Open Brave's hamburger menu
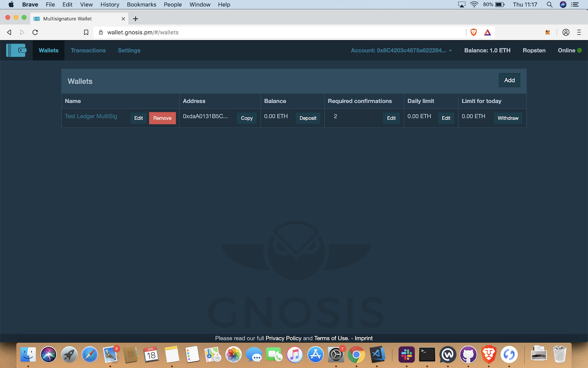This screenshot has height=368, width=588. coord(579,32)
